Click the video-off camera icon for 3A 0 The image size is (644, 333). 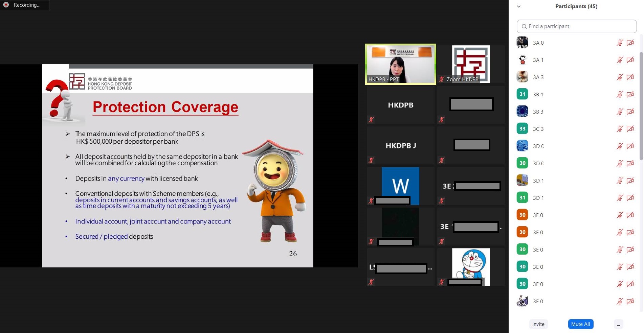[x=630, y=43]
